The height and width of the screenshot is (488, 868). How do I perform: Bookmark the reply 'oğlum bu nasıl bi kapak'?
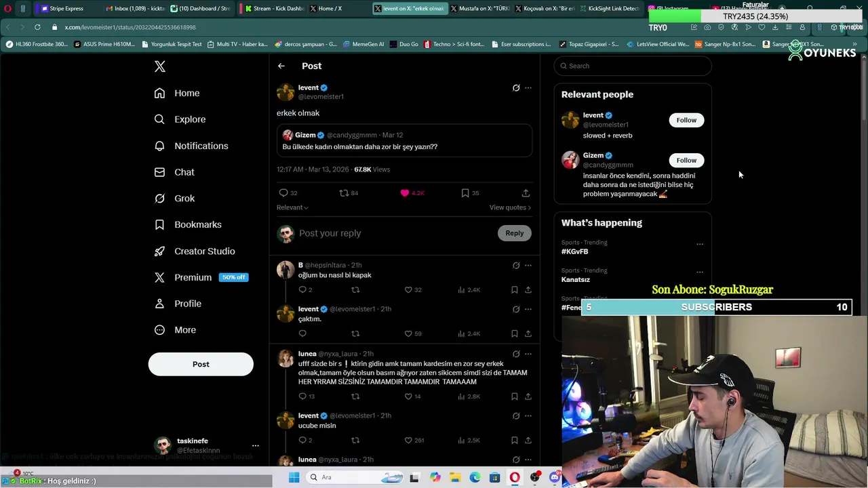point(515,290)
